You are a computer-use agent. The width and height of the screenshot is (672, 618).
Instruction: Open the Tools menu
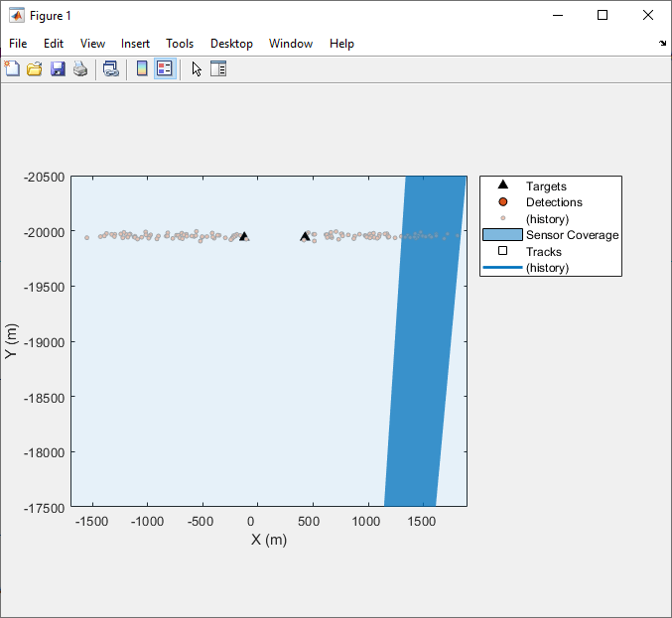tap(180, 44)
